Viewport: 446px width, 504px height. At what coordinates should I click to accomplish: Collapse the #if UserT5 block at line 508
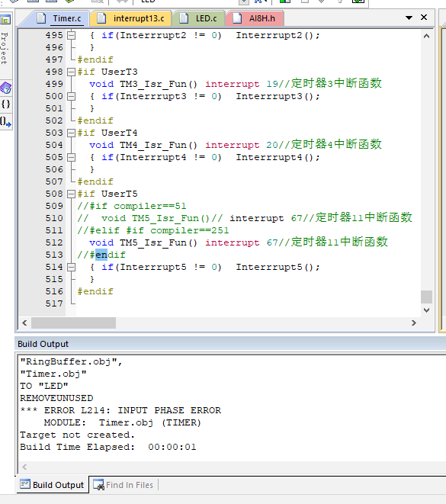coord(72,194)
